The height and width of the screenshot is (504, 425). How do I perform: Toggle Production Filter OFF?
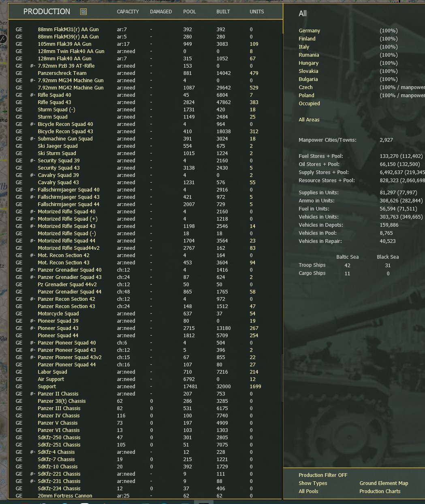pyautogui.click(x=323, y=475)
